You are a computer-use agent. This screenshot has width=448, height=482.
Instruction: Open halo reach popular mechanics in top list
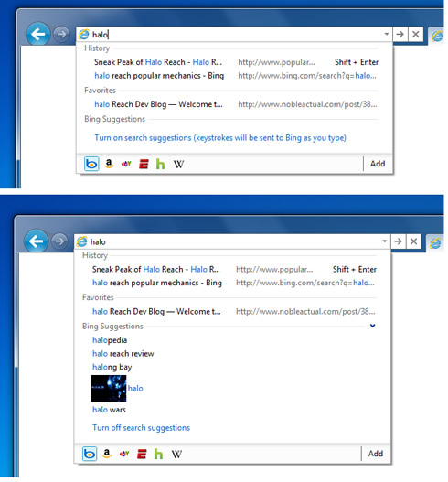159,76
